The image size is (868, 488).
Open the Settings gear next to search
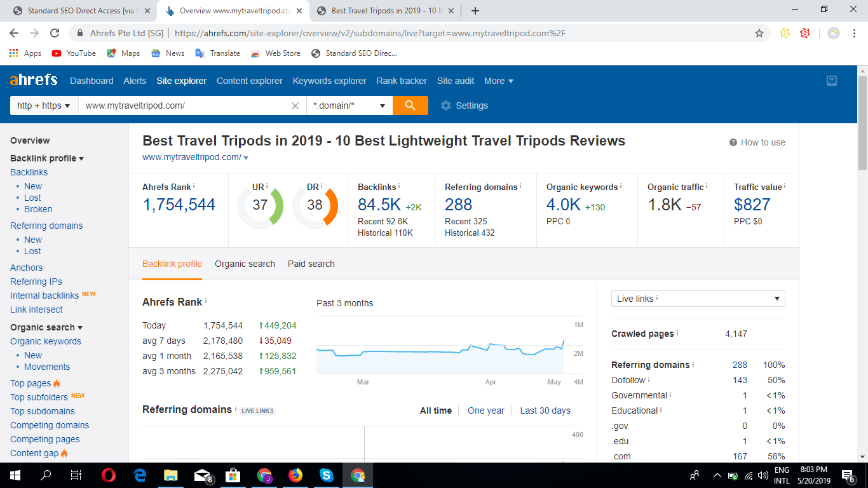tap(446, 105)
